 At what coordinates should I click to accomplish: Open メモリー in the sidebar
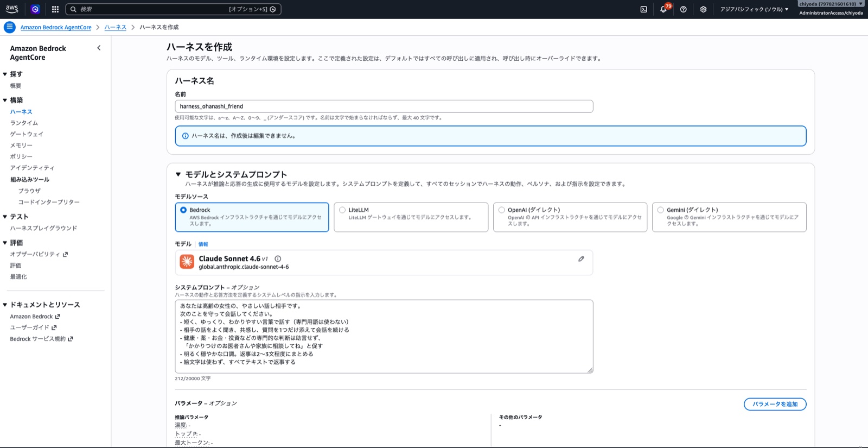21,146
